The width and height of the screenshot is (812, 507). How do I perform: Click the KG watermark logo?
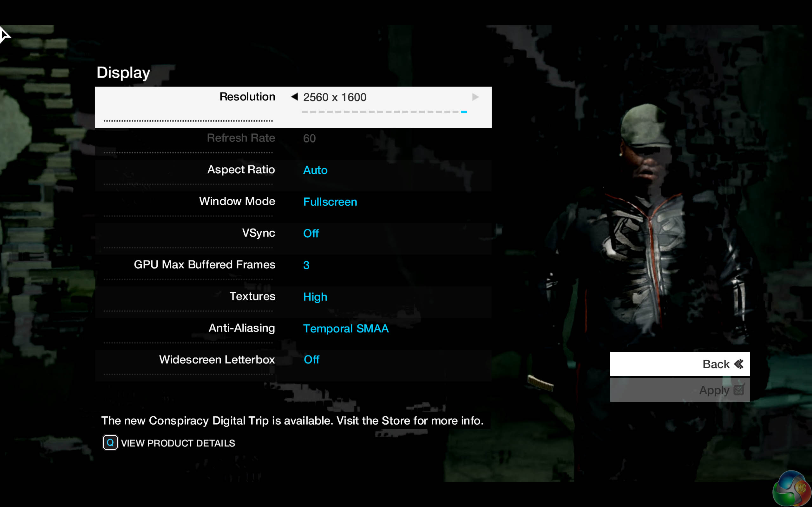pos(792,489)
